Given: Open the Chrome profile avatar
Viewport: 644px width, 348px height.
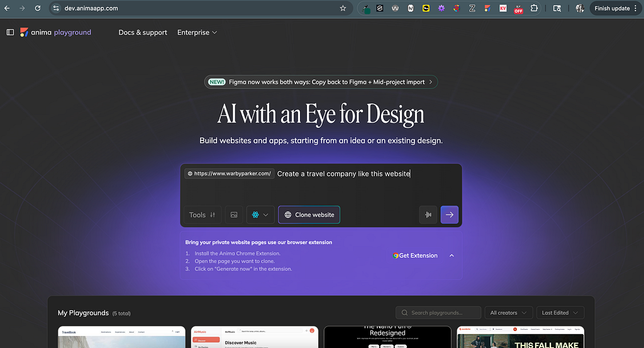Looking at the screenshot, I should (580, 8).
